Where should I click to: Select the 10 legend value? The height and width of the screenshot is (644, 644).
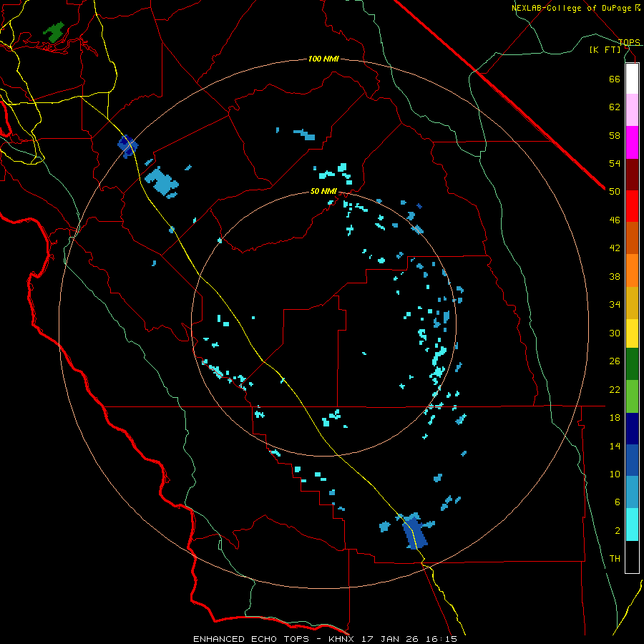coord(615,474)
